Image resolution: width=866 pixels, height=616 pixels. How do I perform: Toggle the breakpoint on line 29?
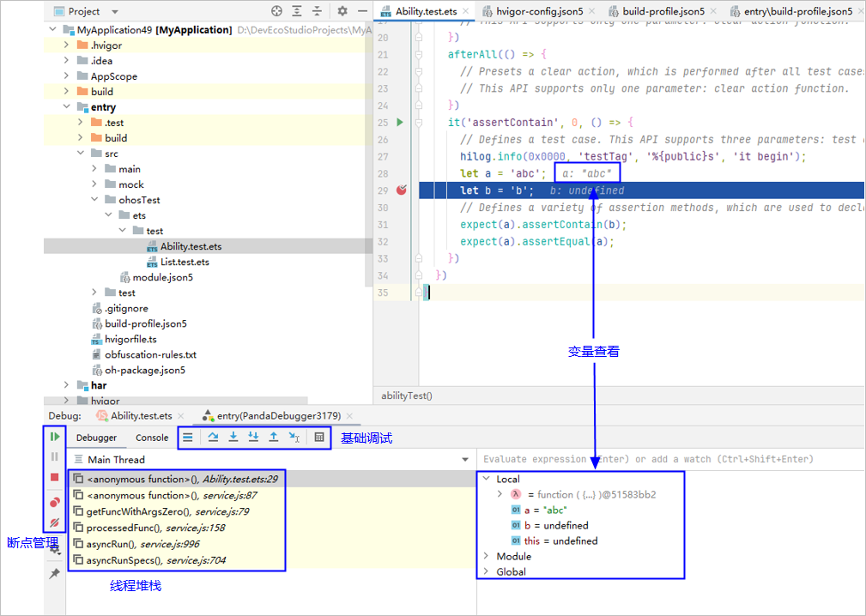401,190
